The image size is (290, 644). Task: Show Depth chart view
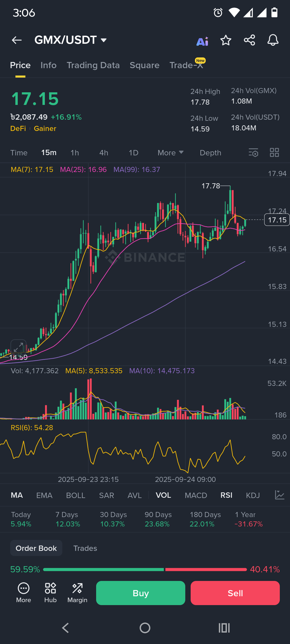point(211,153)
